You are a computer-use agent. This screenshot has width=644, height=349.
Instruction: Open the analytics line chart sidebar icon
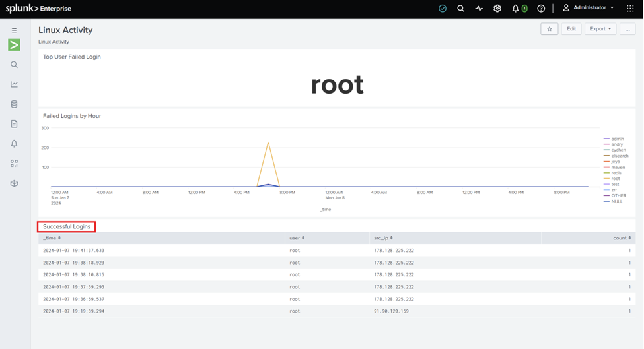14,84
